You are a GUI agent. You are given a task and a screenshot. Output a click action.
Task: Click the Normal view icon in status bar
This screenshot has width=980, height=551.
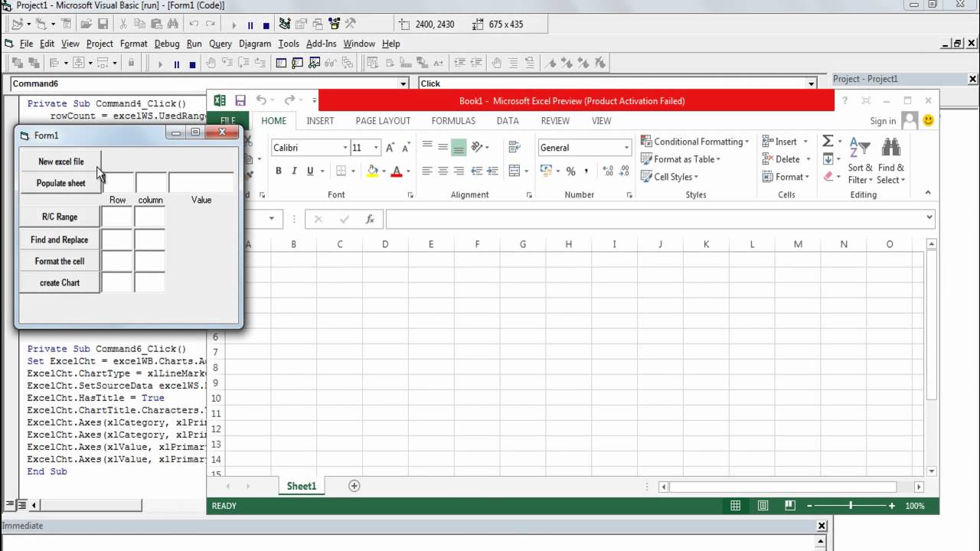pos(736,506)
